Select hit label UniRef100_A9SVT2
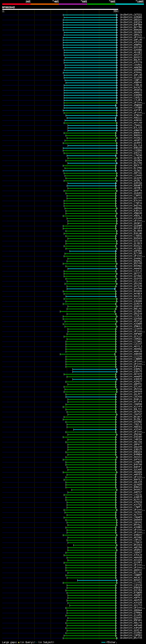Viewport: 146px width, 644px height. pyautogui.click(x=131, y=55)
